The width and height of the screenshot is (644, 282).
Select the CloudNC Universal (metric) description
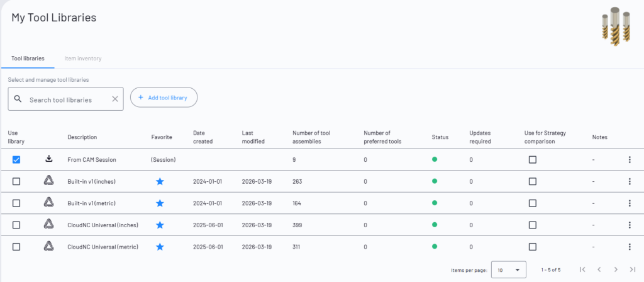point(103,247)
